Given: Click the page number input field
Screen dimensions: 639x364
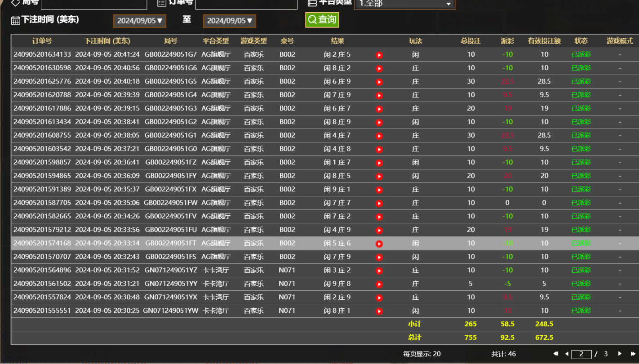Looking at the screenshot, I should point(581,354).
